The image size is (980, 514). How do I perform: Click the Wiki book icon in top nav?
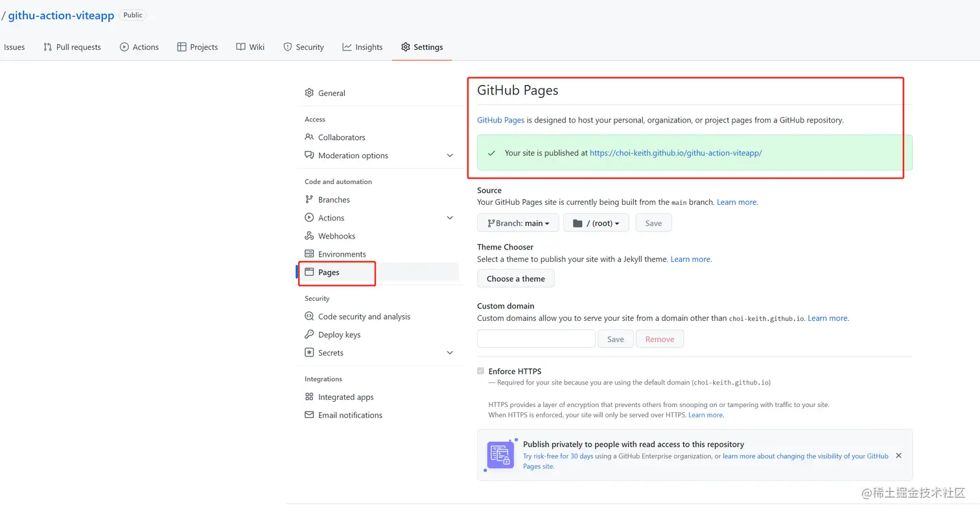coord(240,47)
